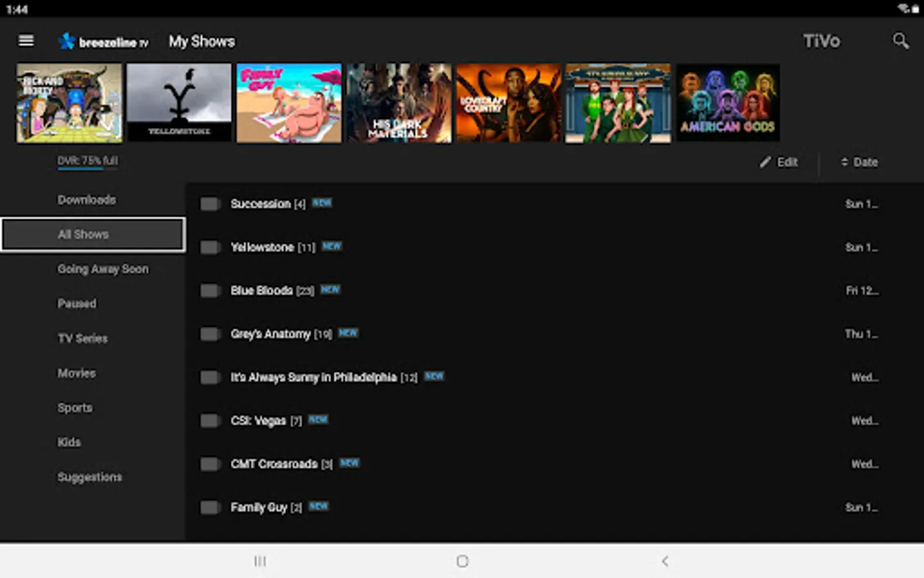The height and width of the screenshot is (578, 924).
Task: View DVR 75% full status
Action: [x=88, y=161]
